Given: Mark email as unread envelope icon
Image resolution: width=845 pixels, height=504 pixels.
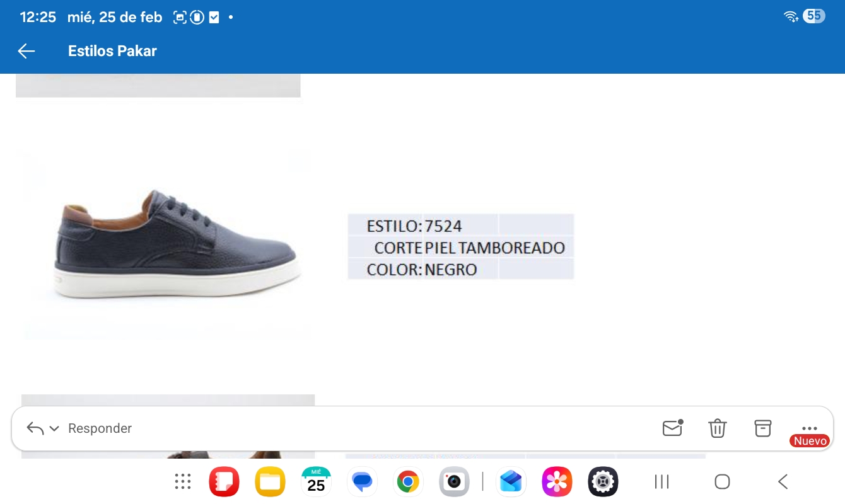Looking at the screenshot, I should point(672,428).
